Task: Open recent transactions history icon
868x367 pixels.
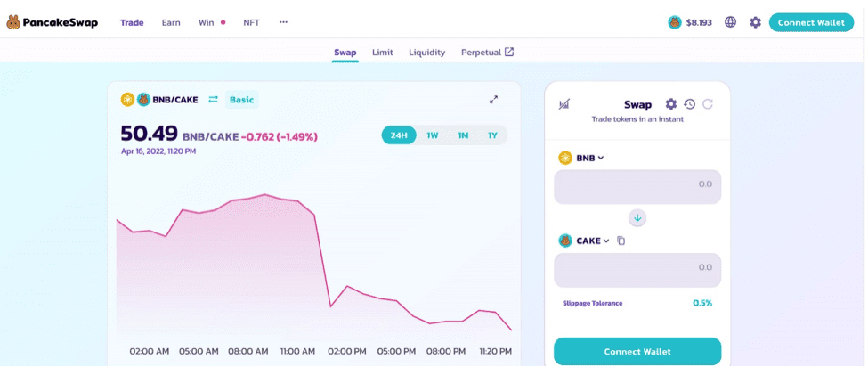Action: click(689, 104)
